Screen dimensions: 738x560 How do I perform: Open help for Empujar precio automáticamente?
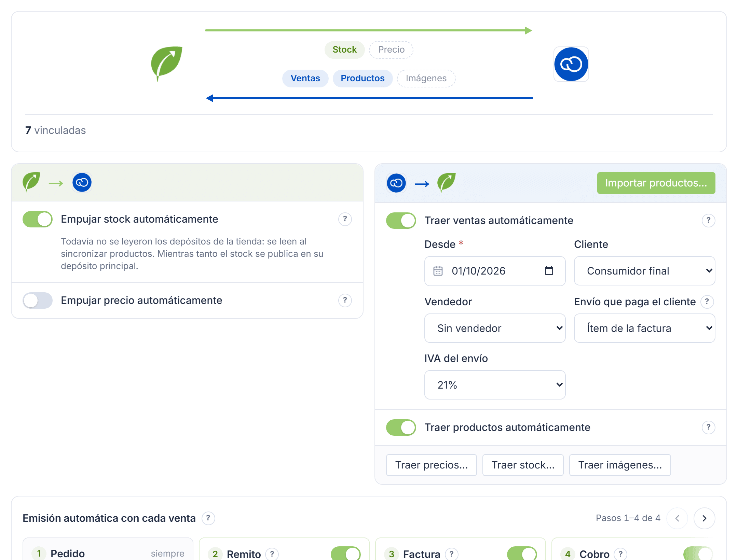pos(345,300)
